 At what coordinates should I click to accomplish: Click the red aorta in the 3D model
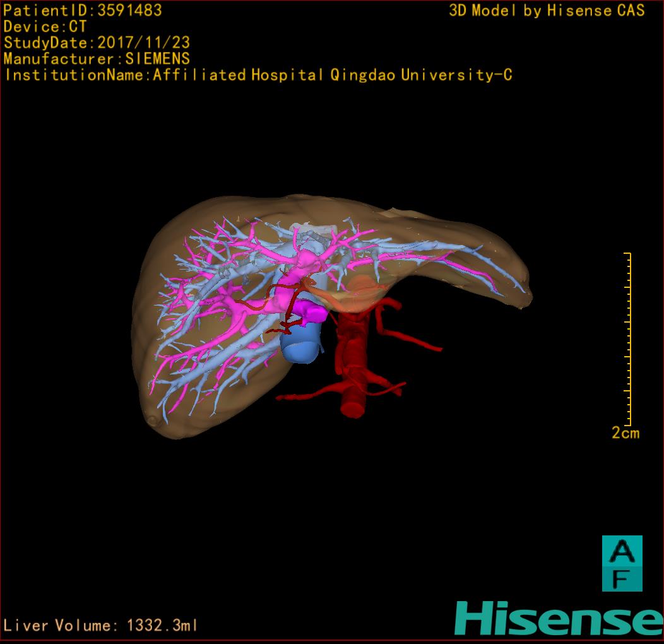tap(353, 364)
